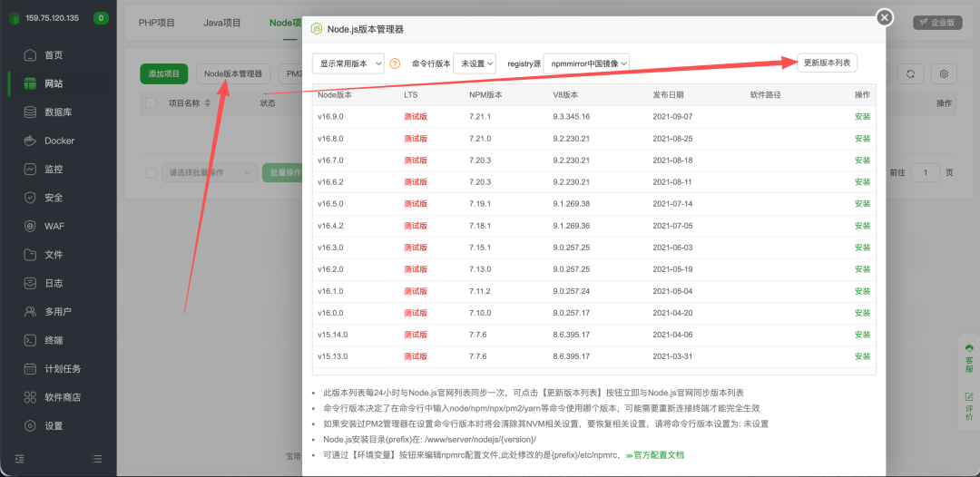Click the orange question mark help icon
Viewport: 980px width, 477px height.
pyautogui.click(x=395, y=63)
